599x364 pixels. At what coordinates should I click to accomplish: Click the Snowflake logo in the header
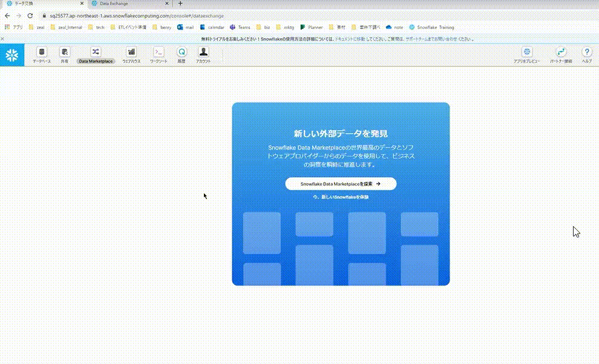tap(12, 55)
